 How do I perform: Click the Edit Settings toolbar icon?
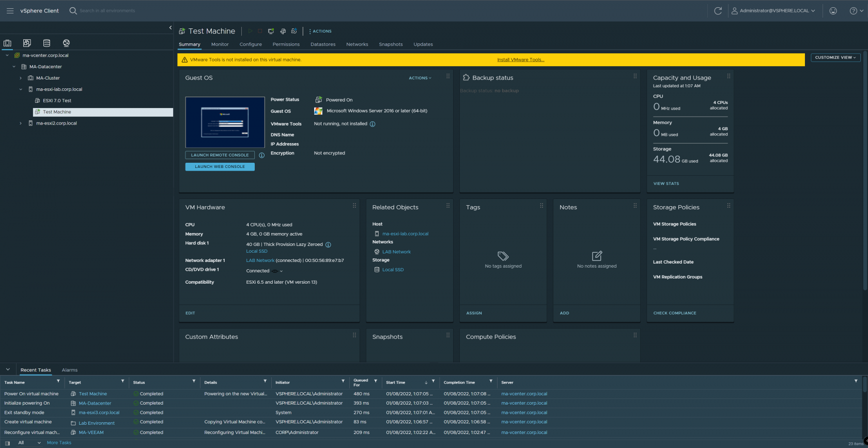click(283, 31)
